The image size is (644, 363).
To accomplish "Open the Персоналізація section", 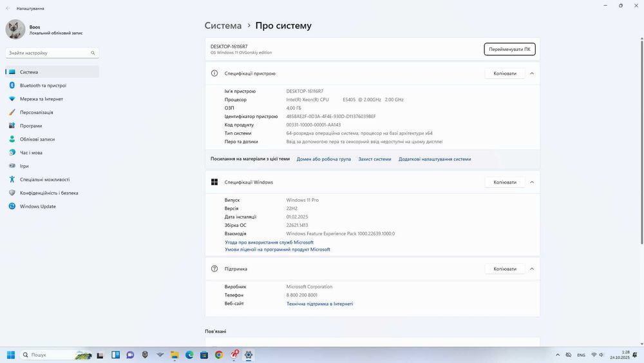I will pos(52,112).
